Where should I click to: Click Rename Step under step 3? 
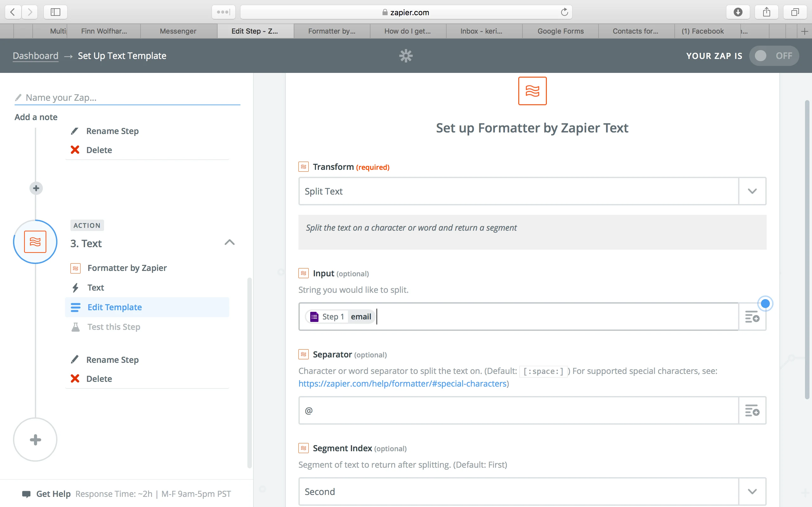coord(112,359)
